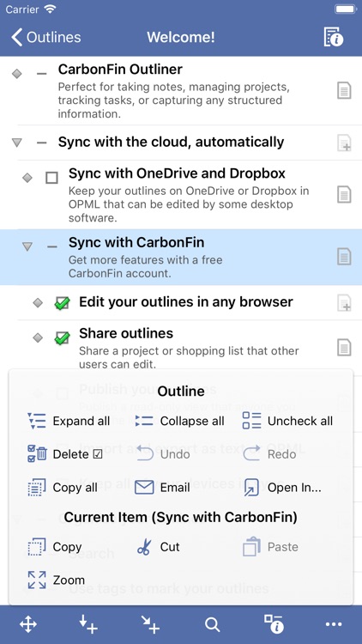Toggle dash marker of CarbonFin Outliner
Viewport: 362px width, 644px height.
click(x=41, y=74)
